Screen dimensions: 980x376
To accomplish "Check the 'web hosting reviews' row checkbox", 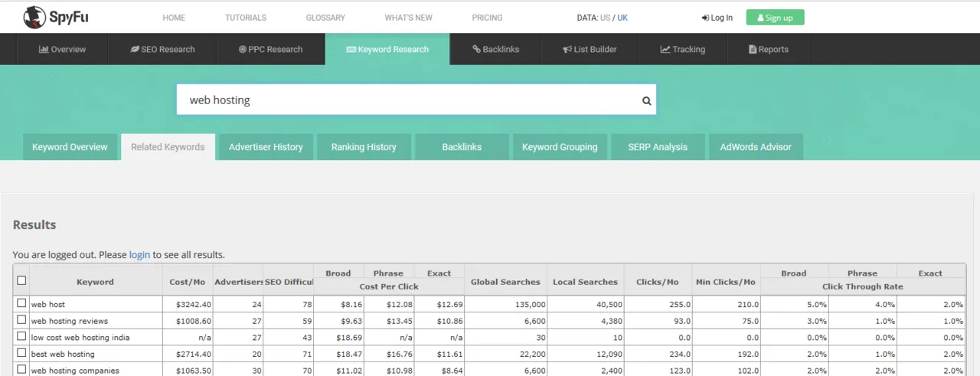I will click(x=21, y=320).
